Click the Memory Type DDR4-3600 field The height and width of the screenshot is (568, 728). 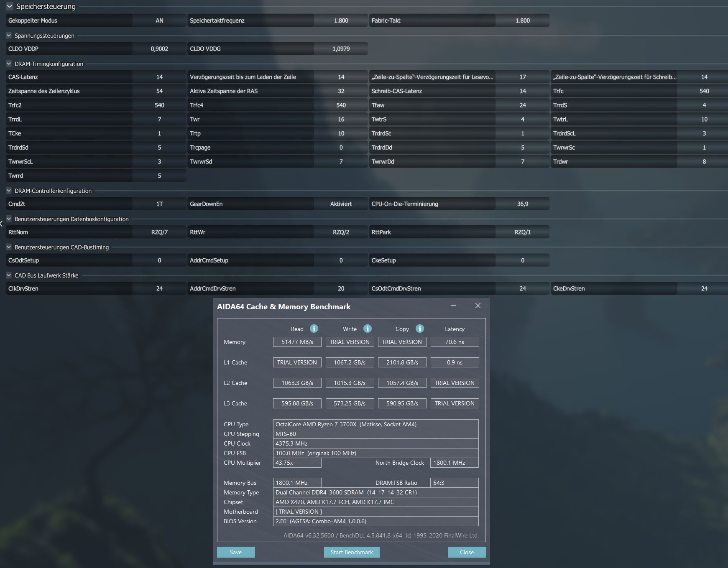point(375,492)
